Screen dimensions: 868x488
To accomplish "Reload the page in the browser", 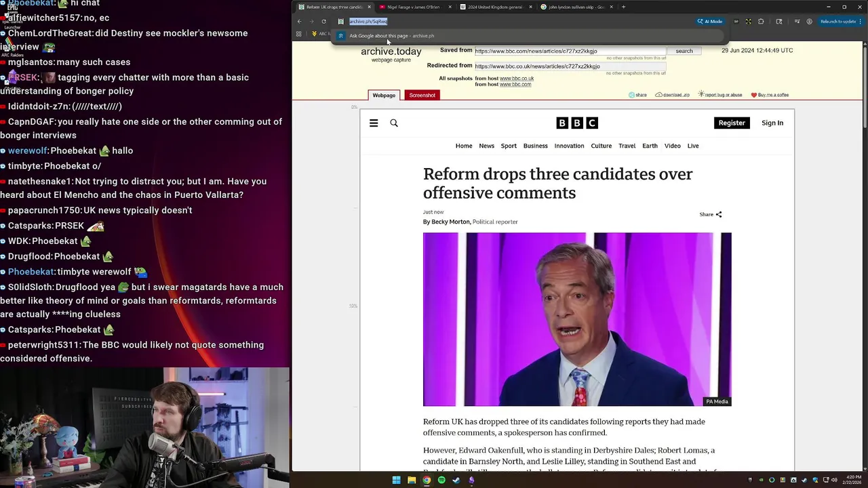I will tap(323, 22).
